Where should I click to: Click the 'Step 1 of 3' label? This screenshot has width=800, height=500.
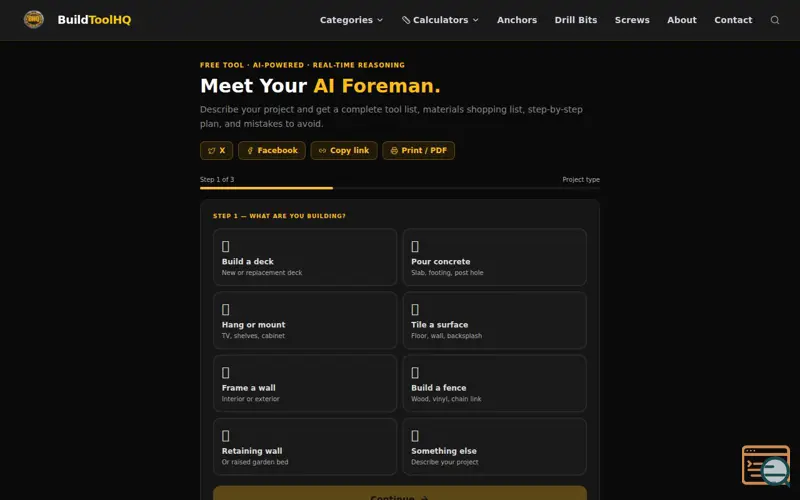[x=217, y=180]
